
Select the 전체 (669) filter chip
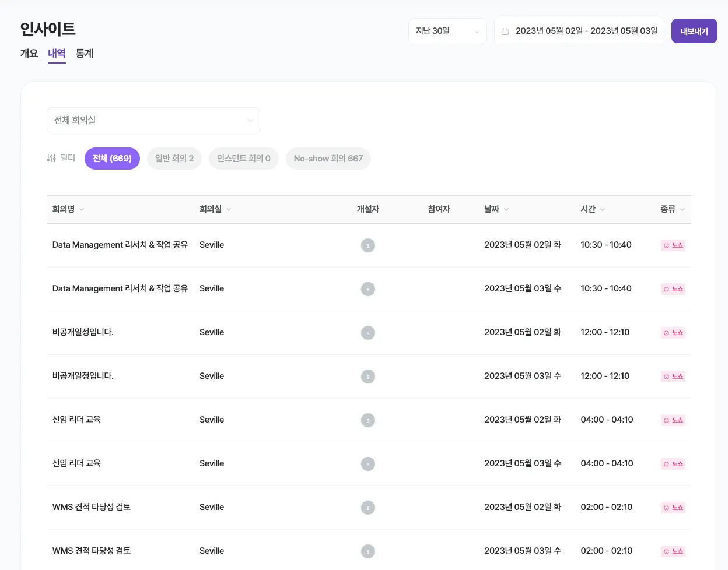pos(112,159)
